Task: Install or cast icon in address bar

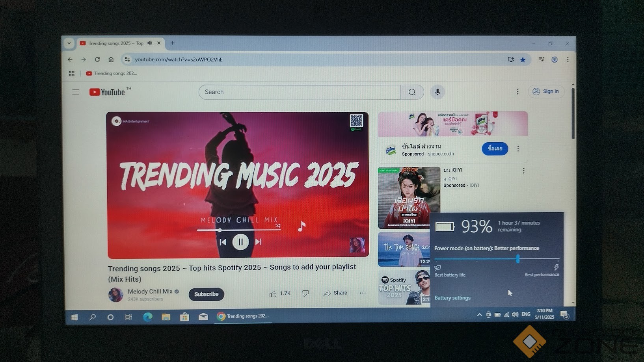Action: click(x=511, y=59)
